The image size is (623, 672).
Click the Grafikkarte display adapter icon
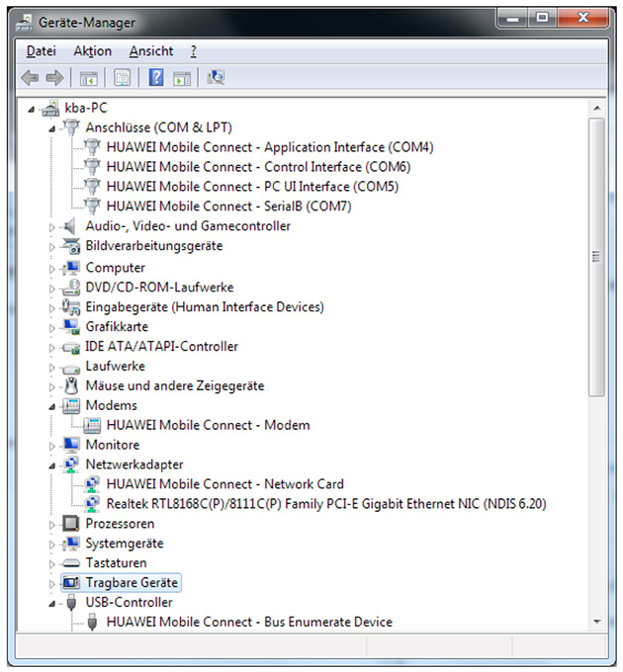71,326
